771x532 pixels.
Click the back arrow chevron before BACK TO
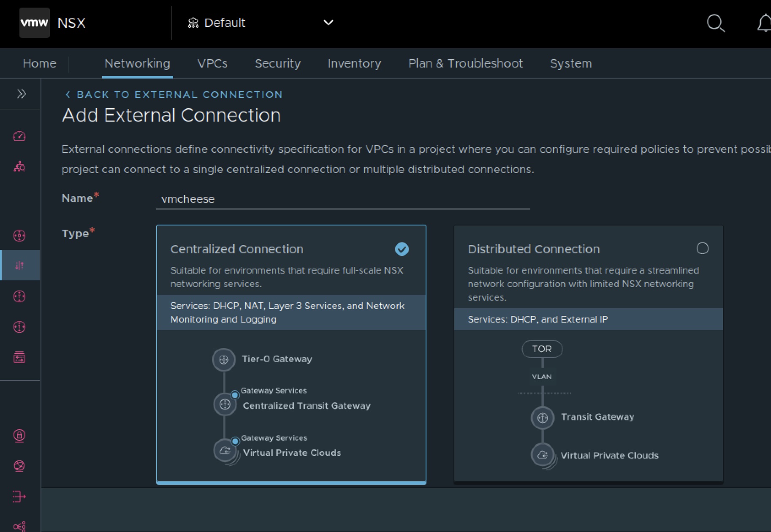tap(68, 95)
